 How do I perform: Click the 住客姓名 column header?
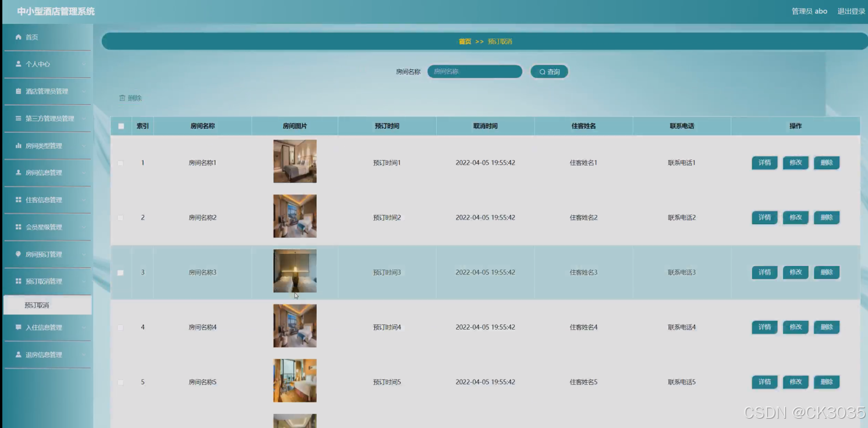point(583,126)
